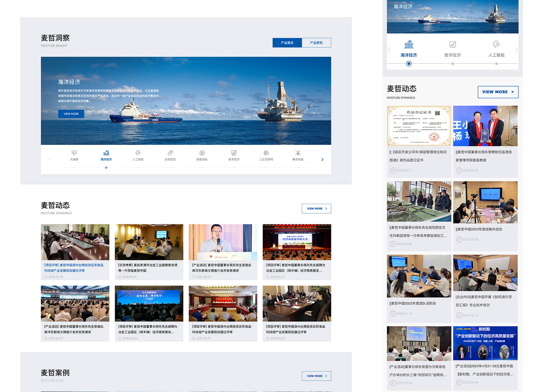Select the 数字经济 chart icon in the insight carousel
Image resolution: width=543 pixels, height=392 pixels.
click(x=234, y=153)
